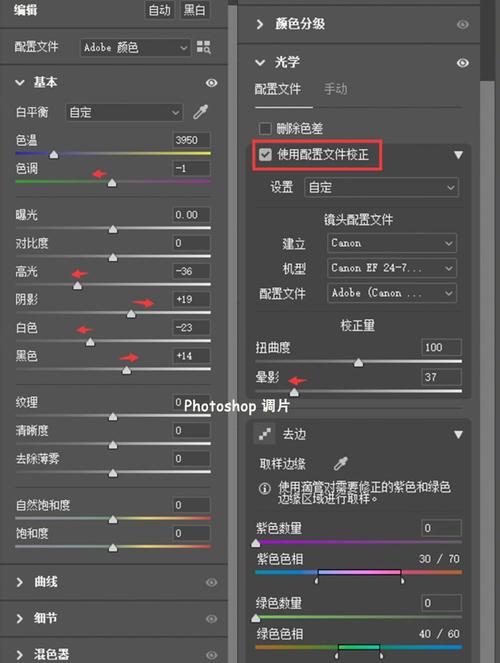Click the 黑白 button
The width and height of the screenshot is (500, 663).
click(x=194, y=10)
